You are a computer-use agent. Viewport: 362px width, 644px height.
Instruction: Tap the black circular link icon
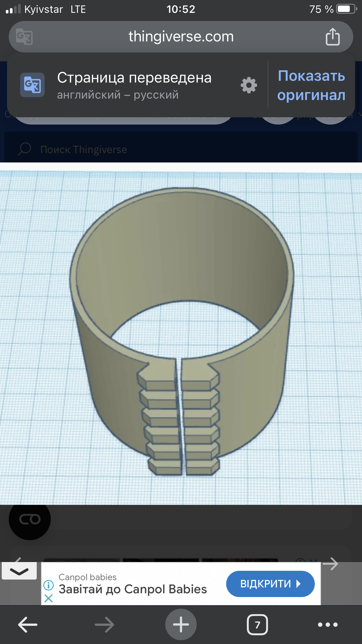(x=30, y=519)
